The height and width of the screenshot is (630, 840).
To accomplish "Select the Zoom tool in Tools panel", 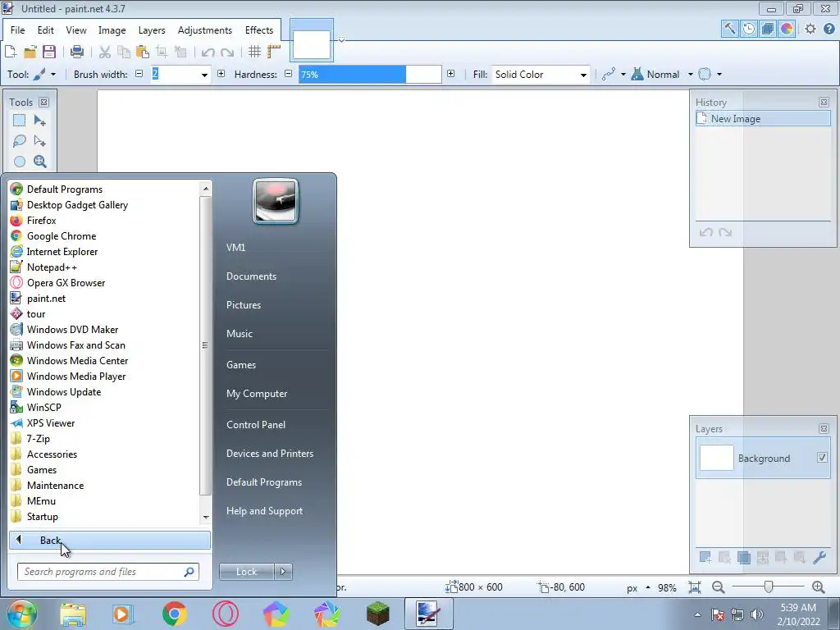I will [39, 162].
